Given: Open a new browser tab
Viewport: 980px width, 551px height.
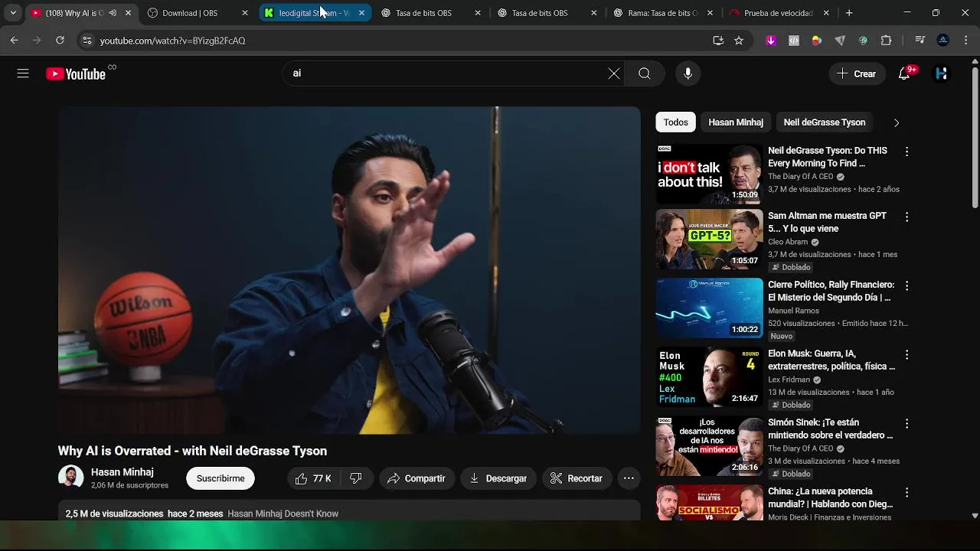Looking at the screenshot, I should pyautogui.click(x=849, y=13).
